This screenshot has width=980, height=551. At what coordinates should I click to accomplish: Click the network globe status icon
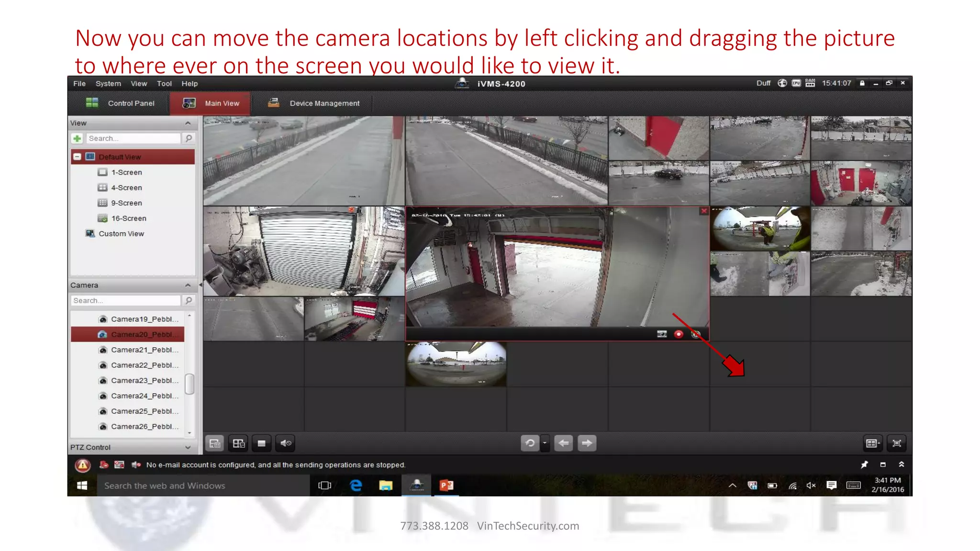coord(782,83)
